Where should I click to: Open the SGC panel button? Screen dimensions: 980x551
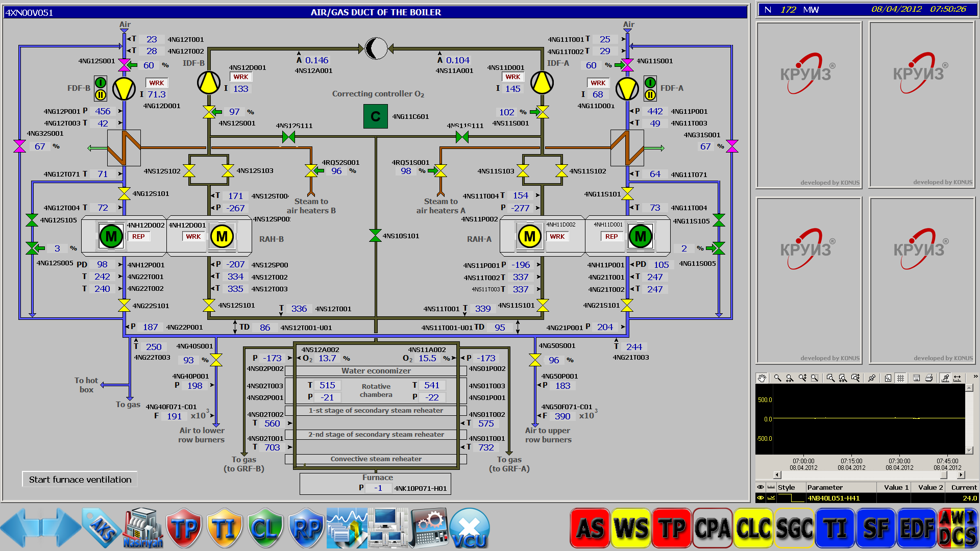[x=794, y=529]
